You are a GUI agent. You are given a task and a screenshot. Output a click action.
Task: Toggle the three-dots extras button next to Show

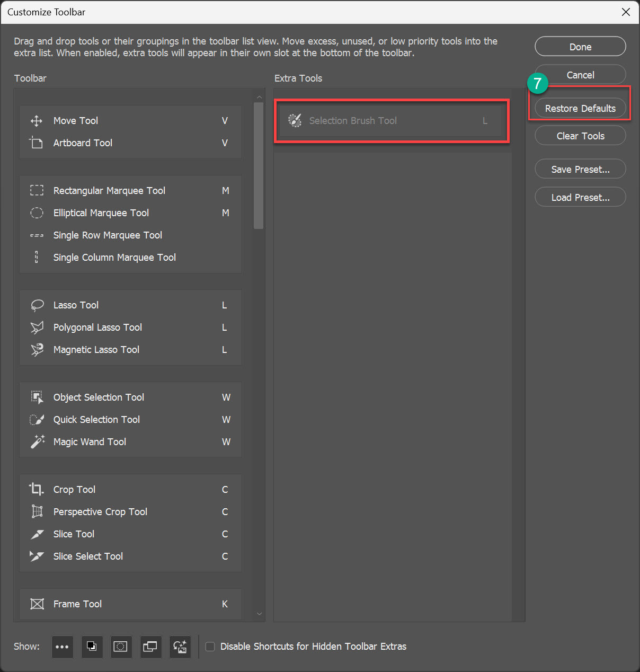pos(62,647)
